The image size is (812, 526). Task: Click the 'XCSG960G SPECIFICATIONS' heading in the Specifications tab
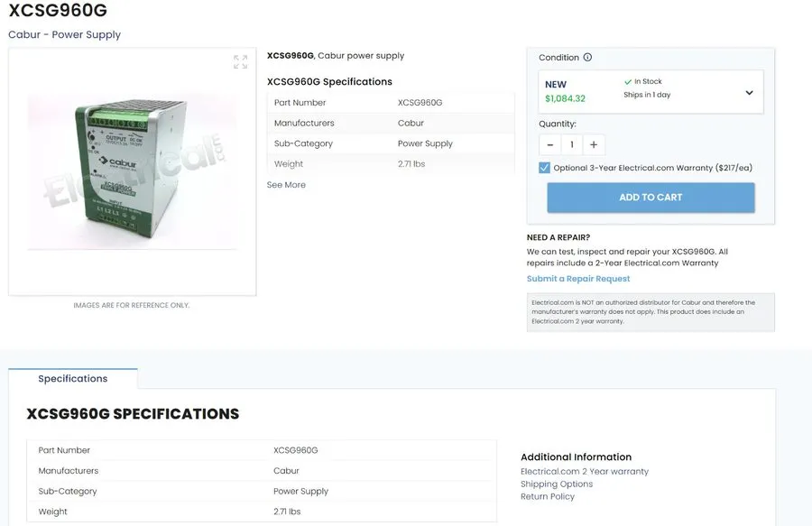tap(133, 413)
